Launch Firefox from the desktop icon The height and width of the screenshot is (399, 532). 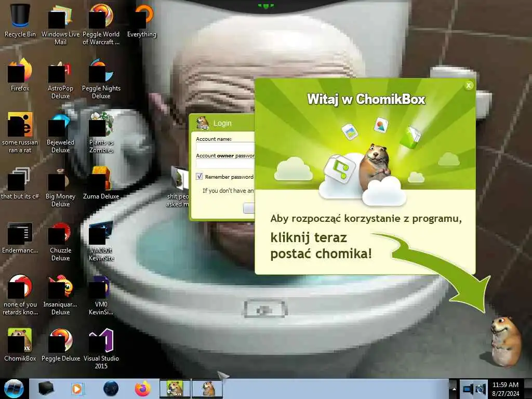coord(20,75)
